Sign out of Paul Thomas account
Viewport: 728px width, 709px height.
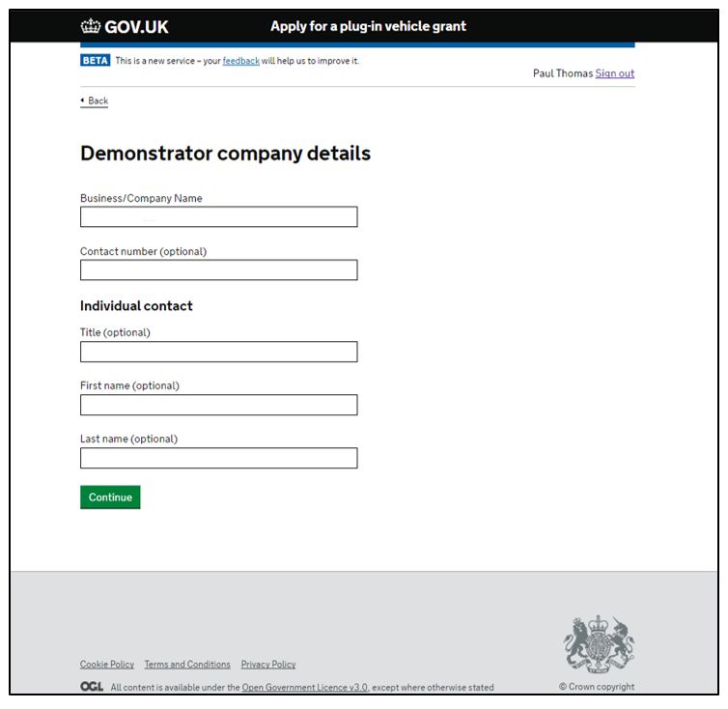(x=615, y=73)
